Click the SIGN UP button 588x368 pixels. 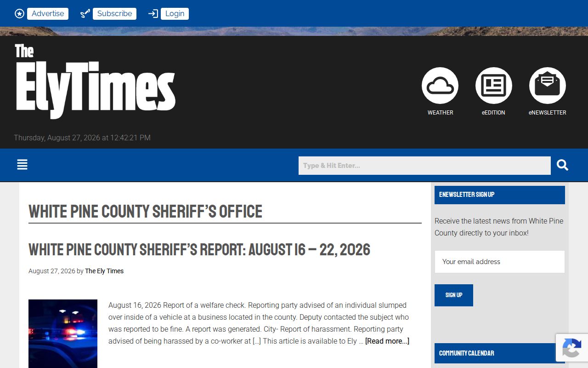454,295
